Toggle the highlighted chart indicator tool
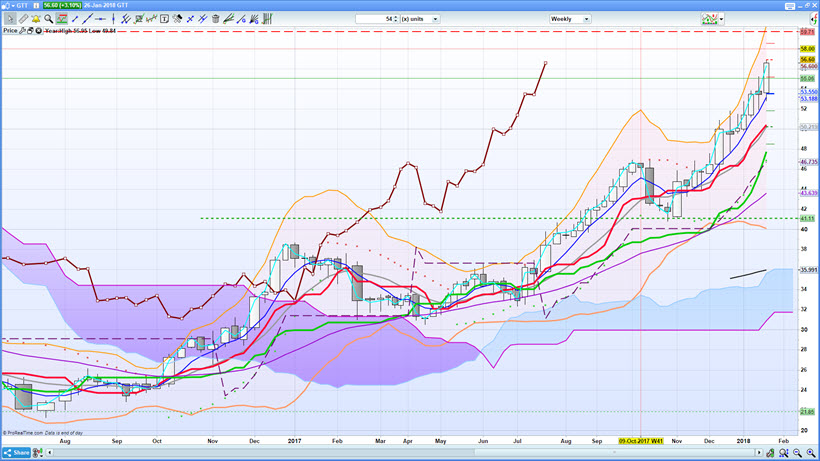 [62, 19]
